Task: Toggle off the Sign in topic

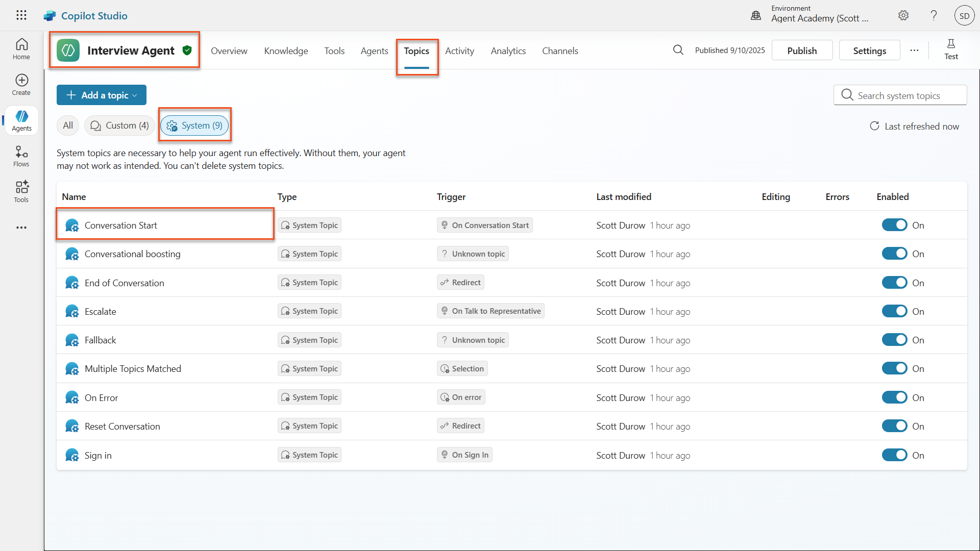Action: pos(894,455)
